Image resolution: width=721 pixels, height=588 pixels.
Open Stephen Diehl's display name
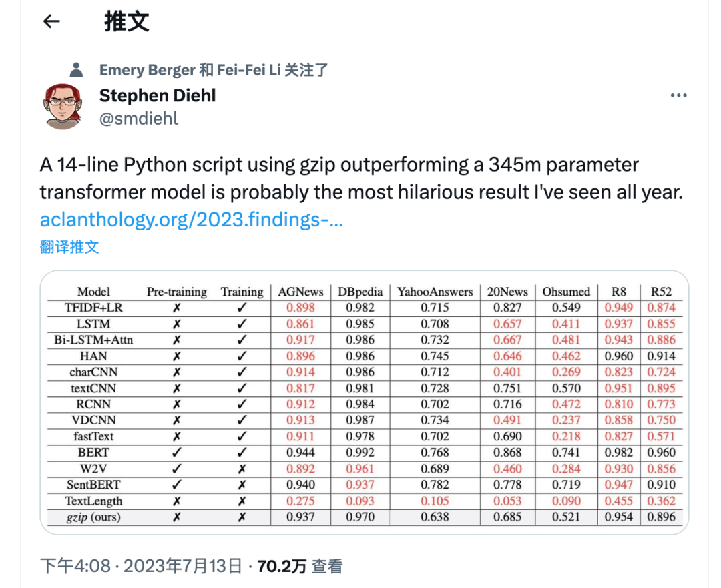point(158,95)
